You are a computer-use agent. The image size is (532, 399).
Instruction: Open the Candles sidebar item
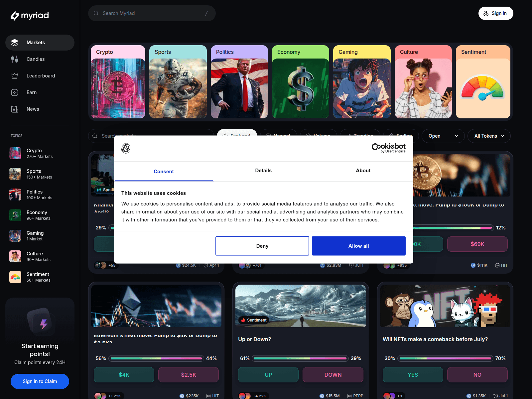(40, 59)
